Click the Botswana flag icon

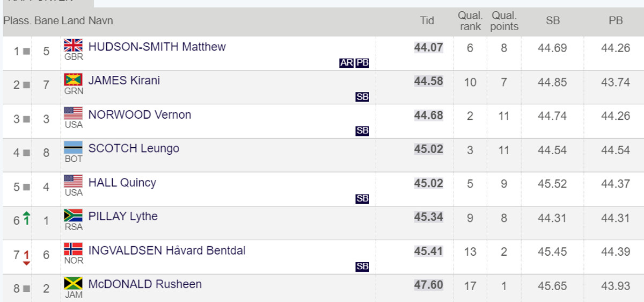73,147
